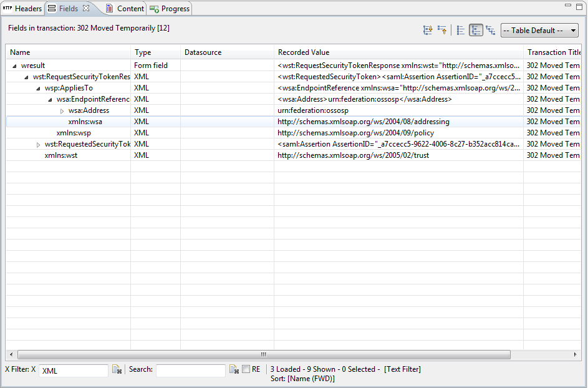
Task: Enable the RE regex checkbox
Action: coord(246,369)
